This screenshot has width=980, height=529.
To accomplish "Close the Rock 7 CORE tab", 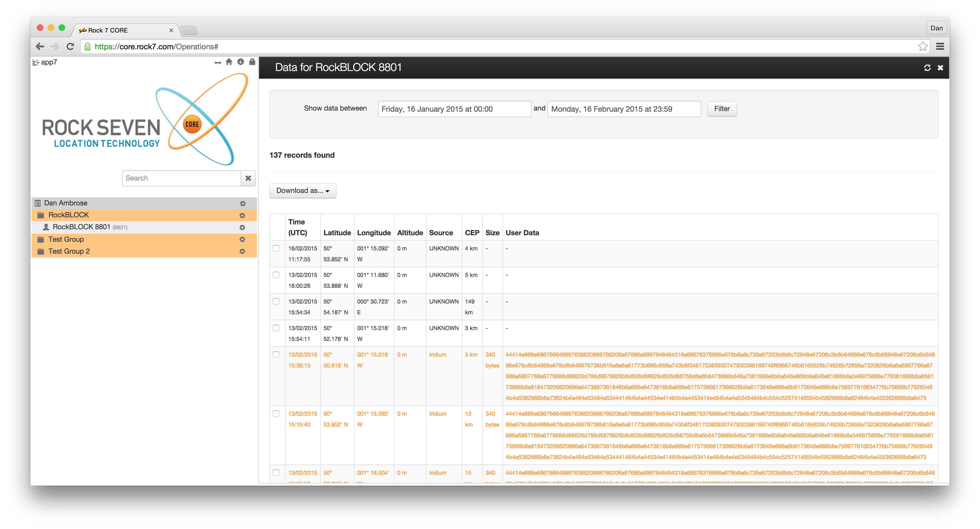I will click(x=171, y=30).
